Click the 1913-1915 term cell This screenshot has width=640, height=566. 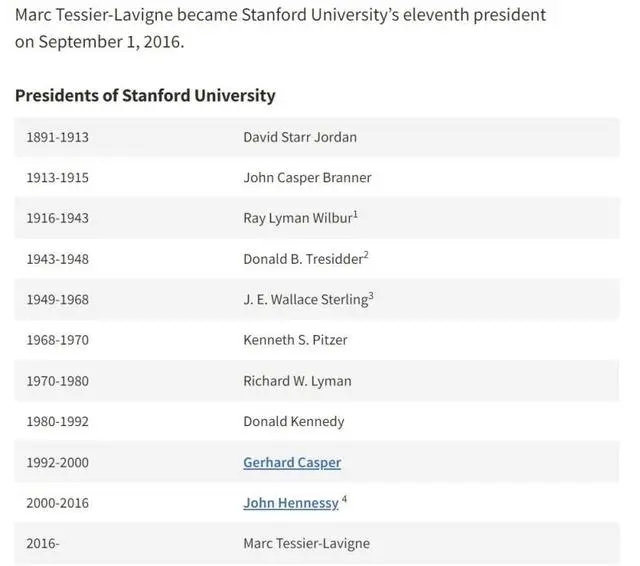[58, 178]
